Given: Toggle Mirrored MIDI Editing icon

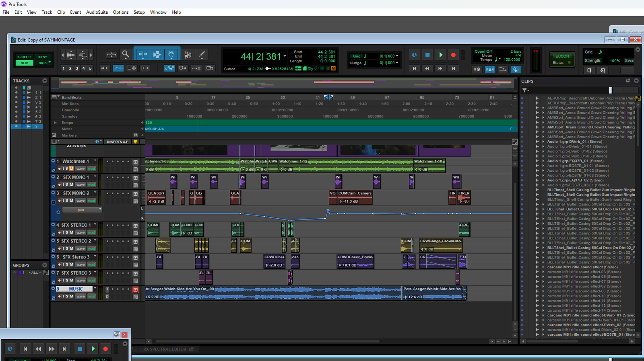Looking at the screenshot, I should (x=196, y=68).
